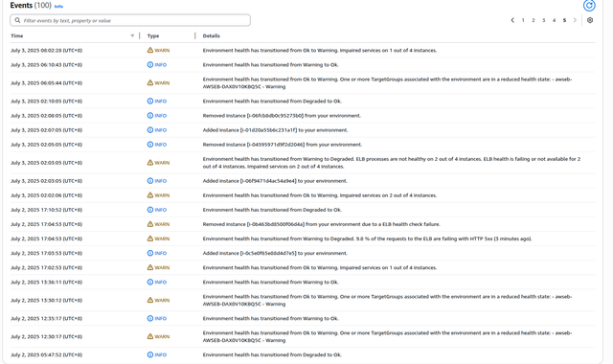Click the Added instance detail at 17:03:53
Viewport: 613px width, 364px height.
click(275, 253)
